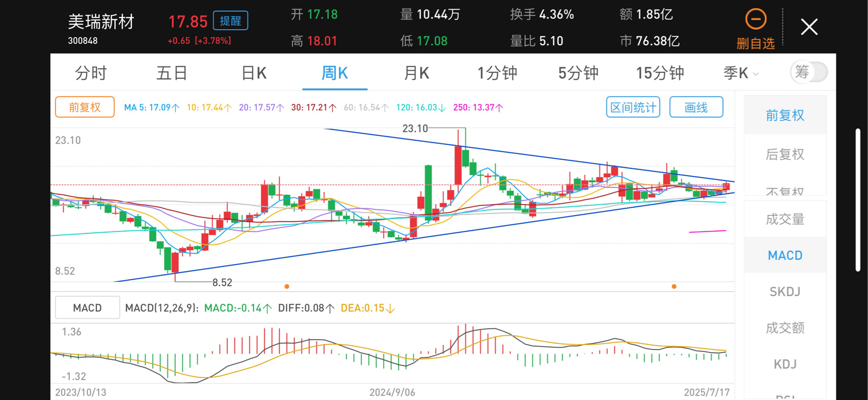The image size is (868, 400).
Task: Switch to the 1分钟 tab
Action: pos(497,73)
